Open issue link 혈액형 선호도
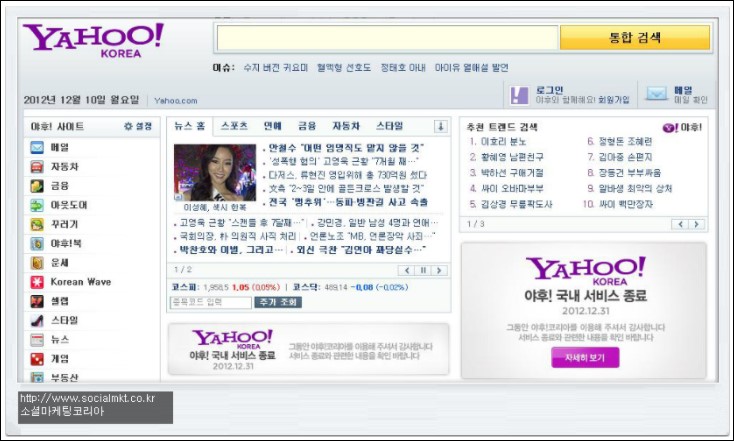Image resolution: width=734 pixels, height=441 pixels. click(344, 68)
